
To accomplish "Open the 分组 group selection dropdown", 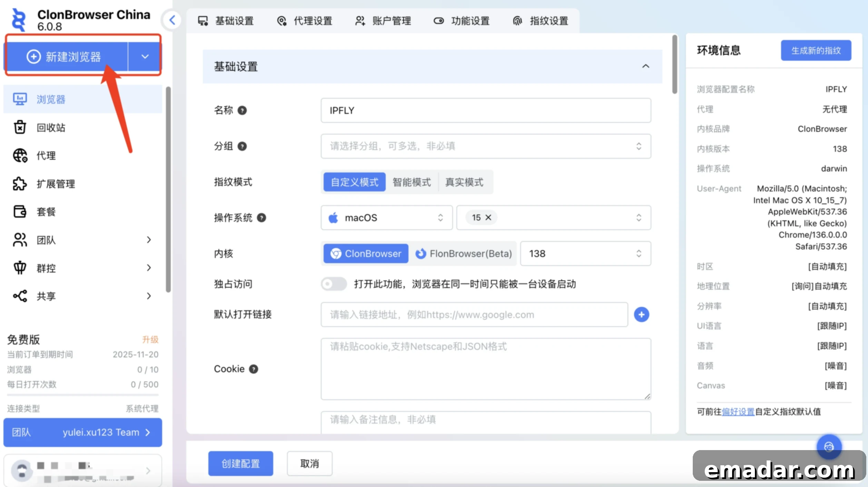I will coord(486,146).
